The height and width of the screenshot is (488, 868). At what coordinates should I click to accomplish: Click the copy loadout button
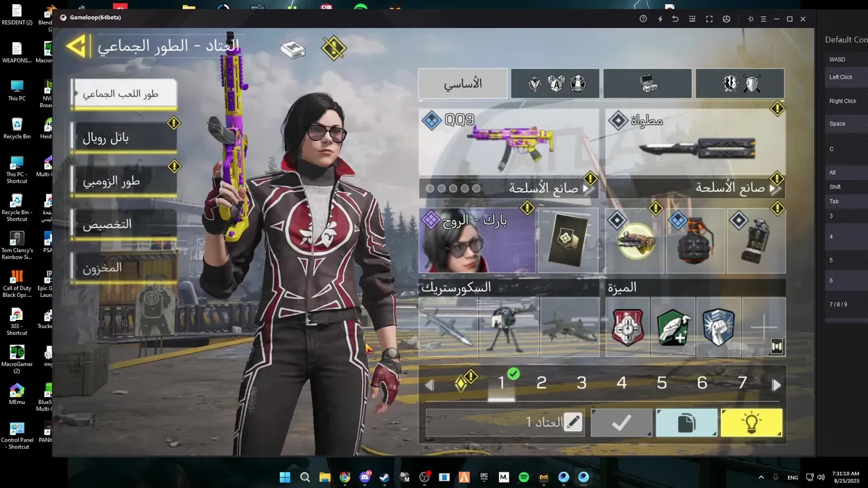(x=686, y=422)
